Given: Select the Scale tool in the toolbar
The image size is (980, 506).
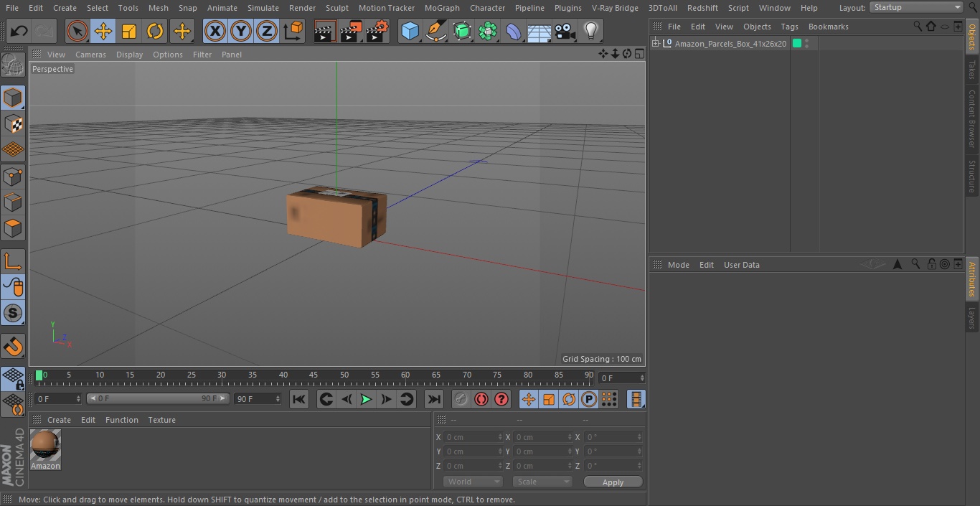Looking at the screenshot, I should [x=129, y=32].
